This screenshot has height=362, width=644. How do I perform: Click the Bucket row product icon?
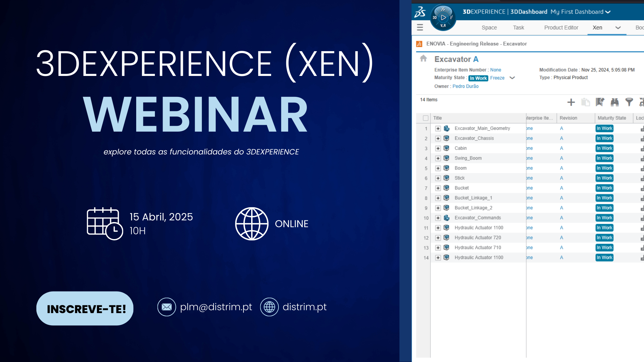click(x=447, y=188)
